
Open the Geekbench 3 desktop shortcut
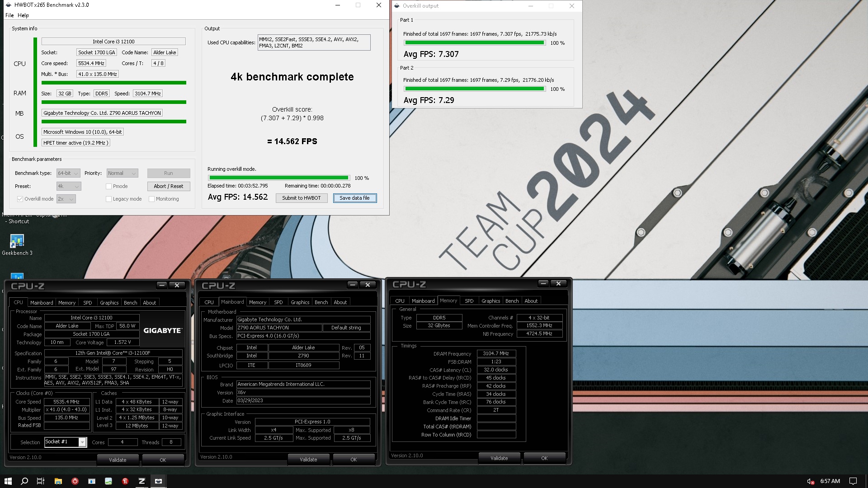point(17,244)
